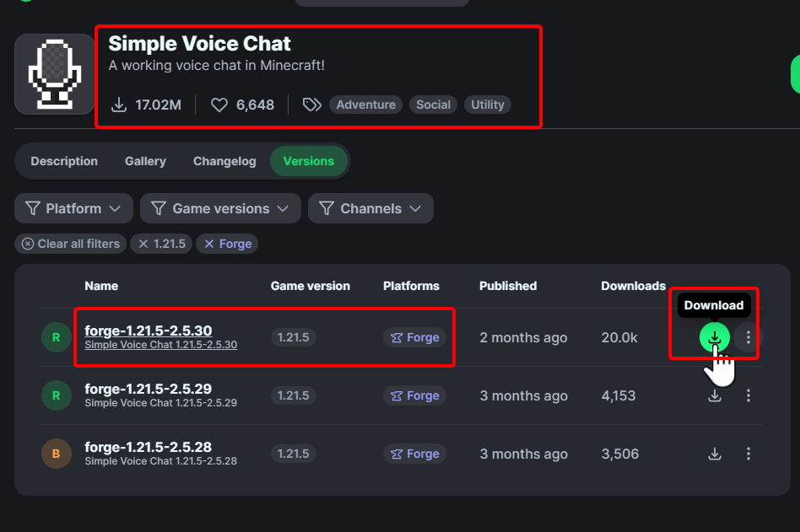Click the 6,648 followers figure
The image size is (800, 532).
(255, 105)
